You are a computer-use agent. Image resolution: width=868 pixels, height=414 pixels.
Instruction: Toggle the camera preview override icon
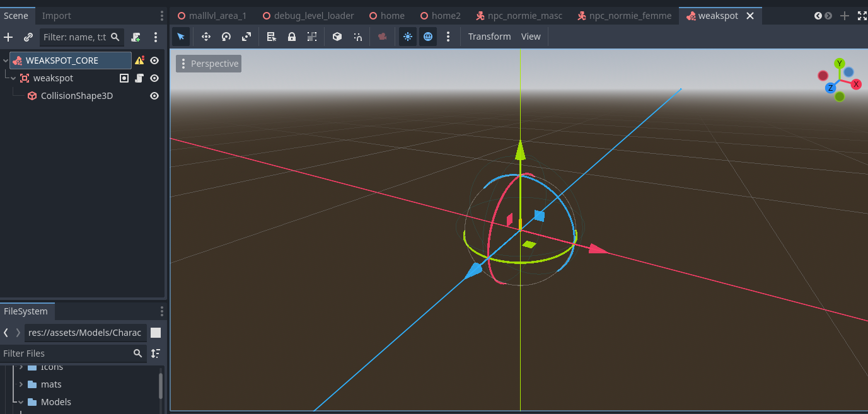click(382, 37)
